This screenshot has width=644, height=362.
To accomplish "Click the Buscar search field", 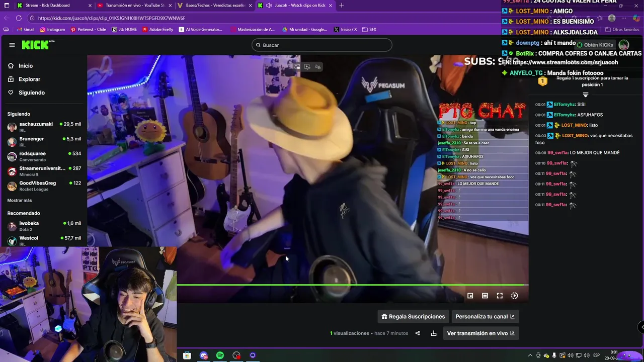I will click(x=321, y=45).
